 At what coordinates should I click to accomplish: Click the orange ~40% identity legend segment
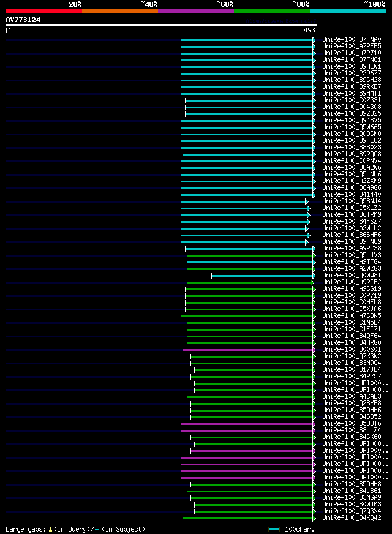(120, 11)
